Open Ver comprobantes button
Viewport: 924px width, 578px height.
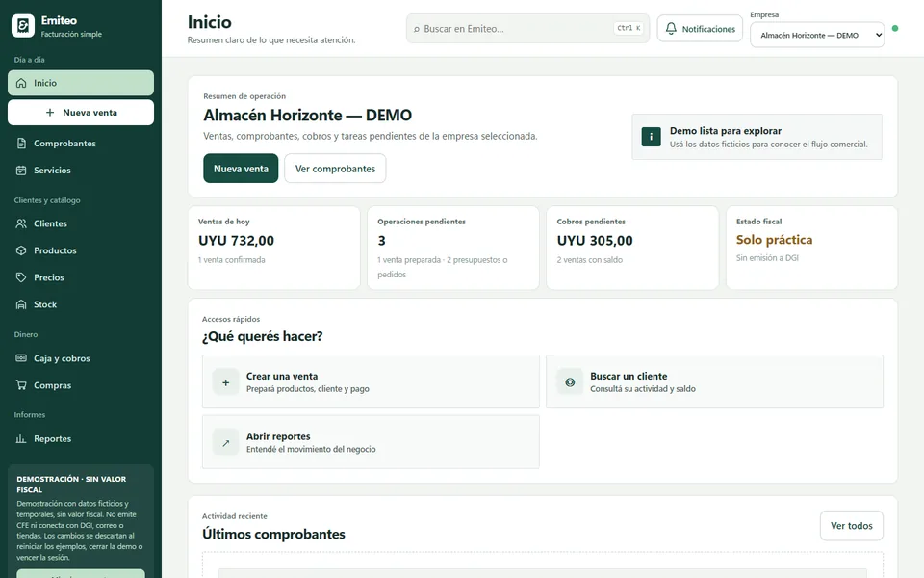pos(335,169)
